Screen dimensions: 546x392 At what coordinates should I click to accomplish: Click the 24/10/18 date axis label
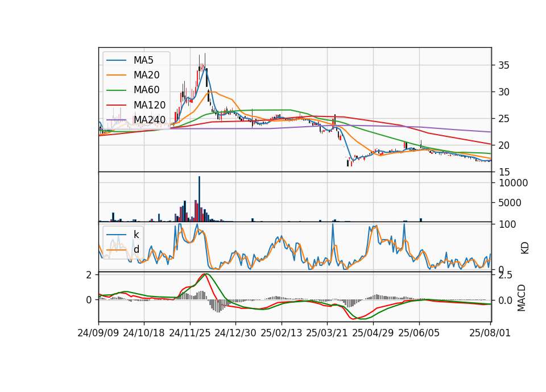point(144,333)
